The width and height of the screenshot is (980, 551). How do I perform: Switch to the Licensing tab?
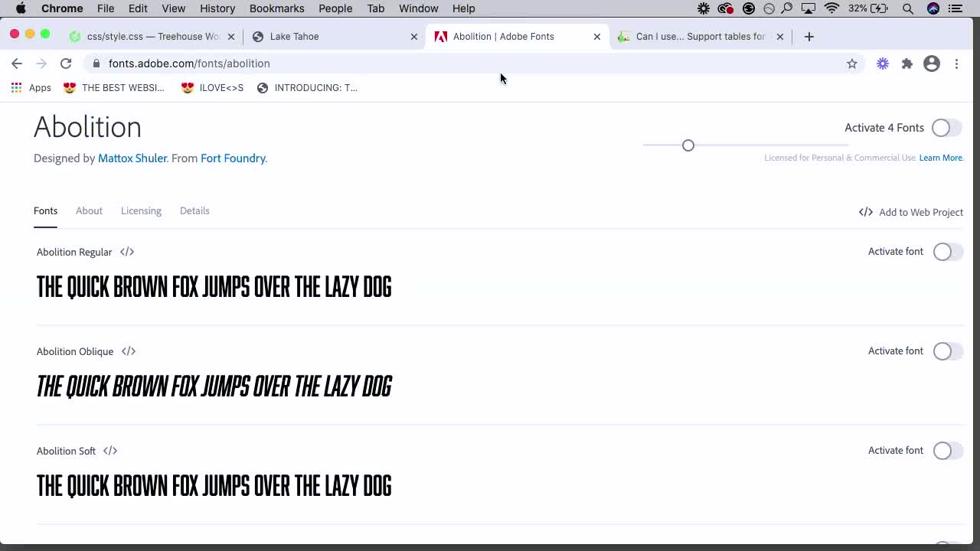click(141, 210)
